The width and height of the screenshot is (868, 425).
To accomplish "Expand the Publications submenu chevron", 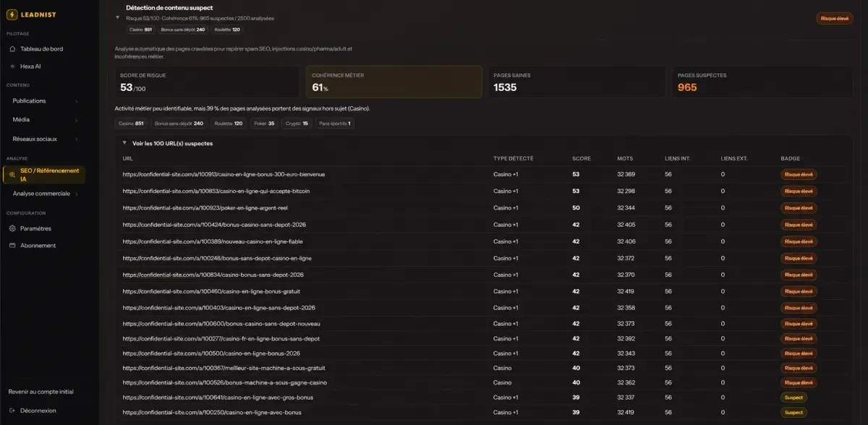I will point(77,101).
